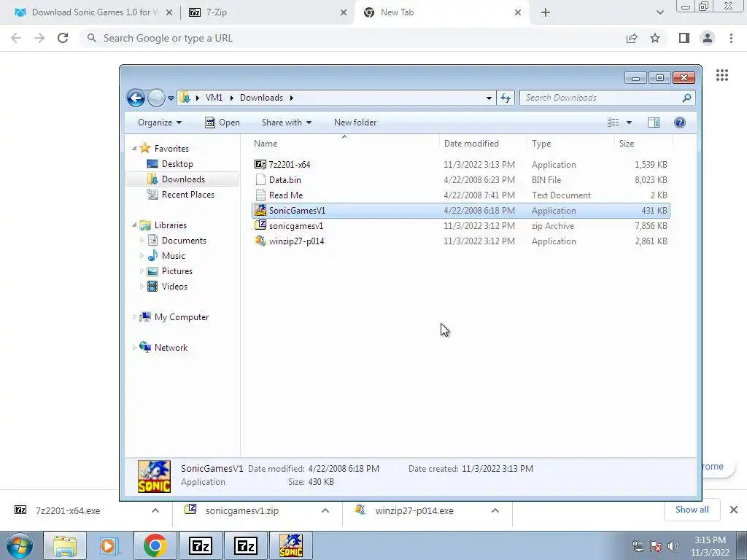Click Show all downloads

[692, 510]
